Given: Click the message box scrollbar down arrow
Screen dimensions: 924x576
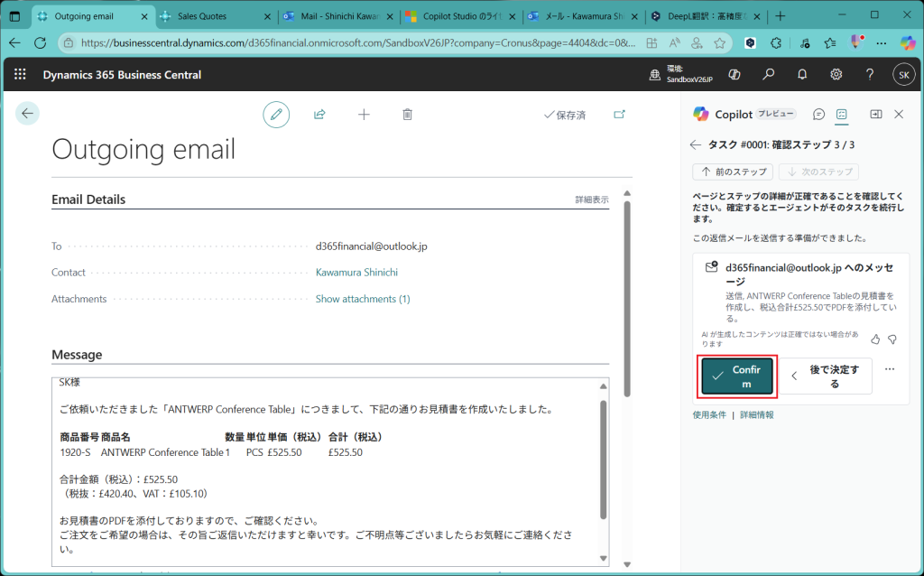Looking at the screenshot, I should (x=603, y=558).
